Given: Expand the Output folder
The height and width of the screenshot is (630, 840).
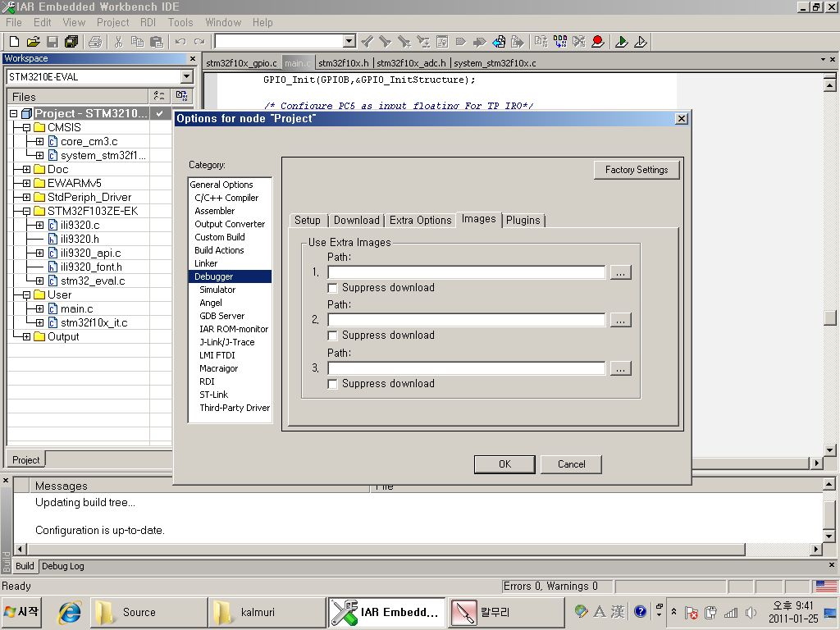Looking at the screenshot, I should (26, 336).
